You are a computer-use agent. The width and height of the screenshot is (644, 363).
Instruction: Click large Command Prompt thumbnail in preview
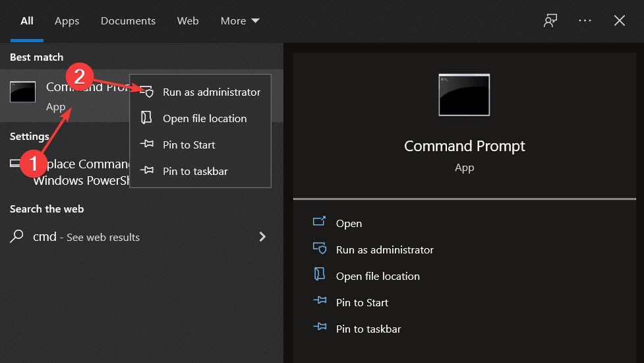[464, 95]
